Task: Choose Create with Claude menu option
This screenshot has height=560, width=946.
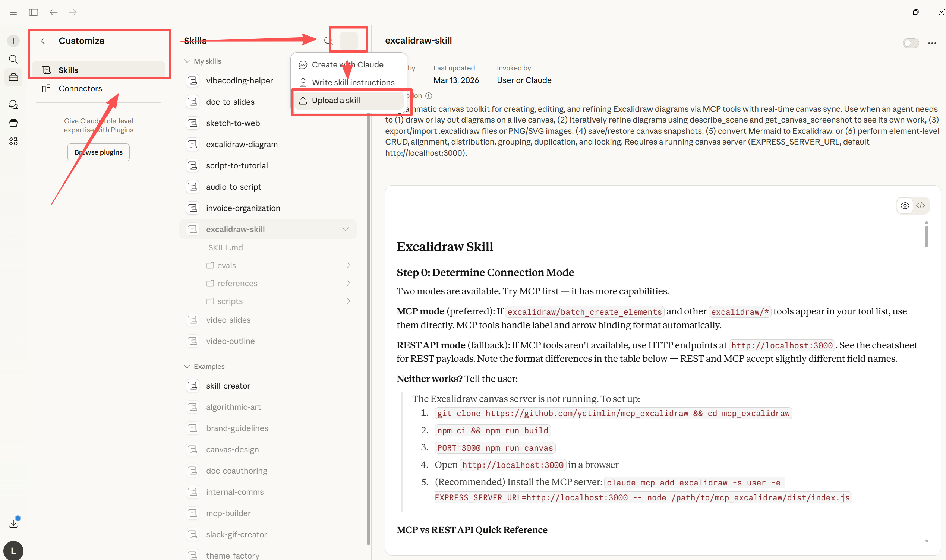Action: click(347, 64)
